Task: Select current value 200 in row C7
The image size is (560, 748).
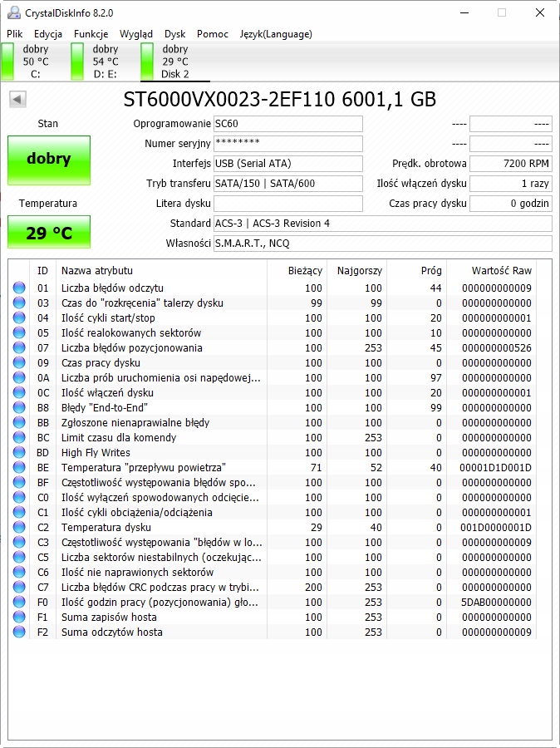Action: click(x=313, y=588)
